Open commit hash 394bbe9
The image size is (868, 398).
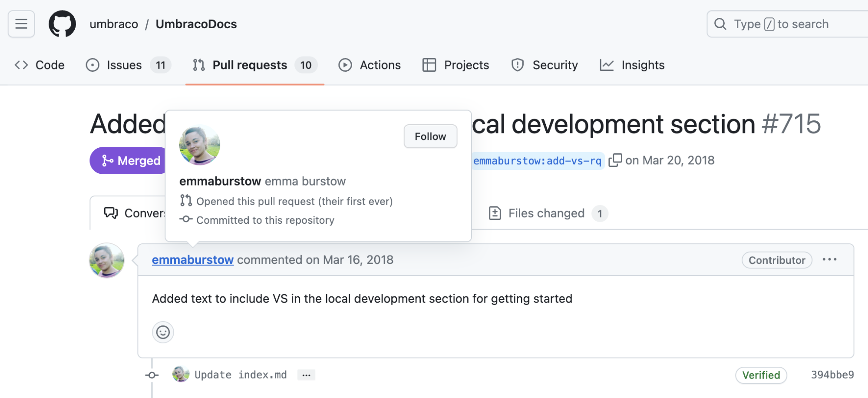pyautogui.click(x=832, y=375)
